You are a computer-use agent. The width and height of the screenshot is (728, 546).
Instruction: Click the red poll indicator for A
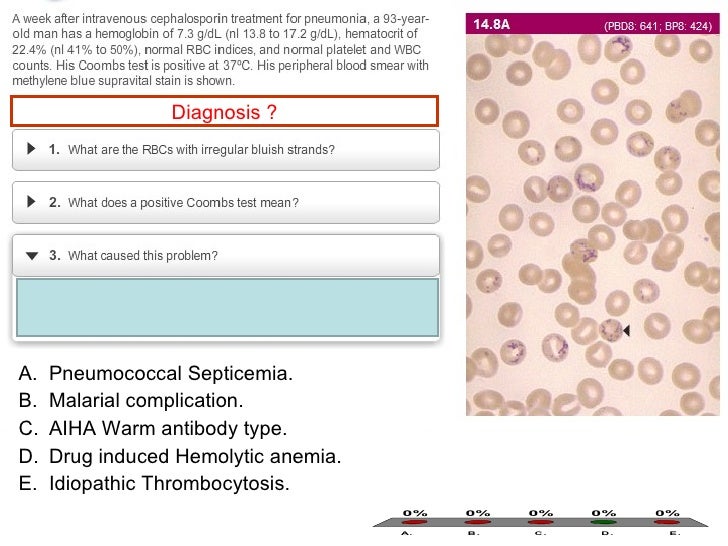tap(414, 522)
